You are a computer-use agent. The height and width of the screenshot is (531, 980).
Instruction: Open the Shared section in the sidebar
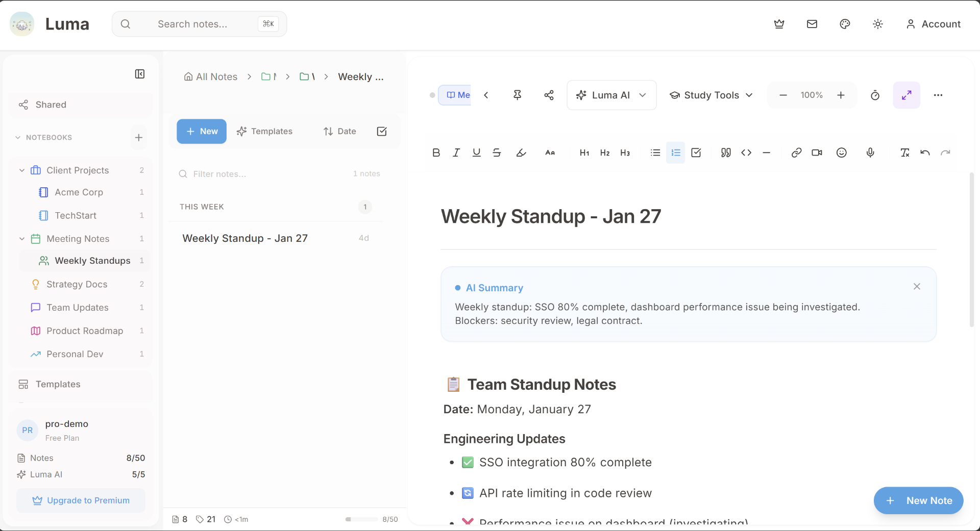(x=50, y=105)
